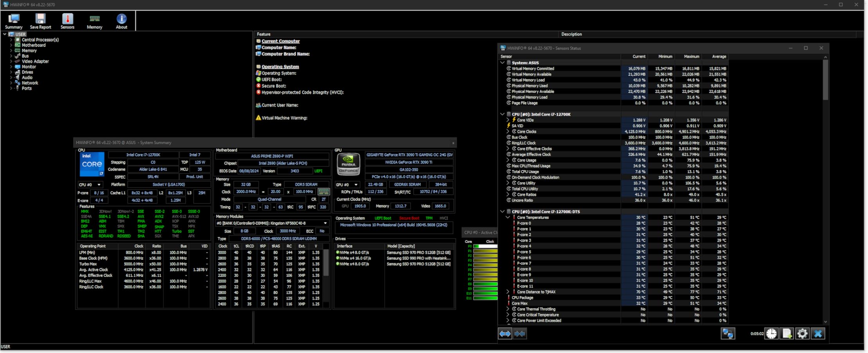Collapse the Core Temperatures sensor row

(508, 218)
